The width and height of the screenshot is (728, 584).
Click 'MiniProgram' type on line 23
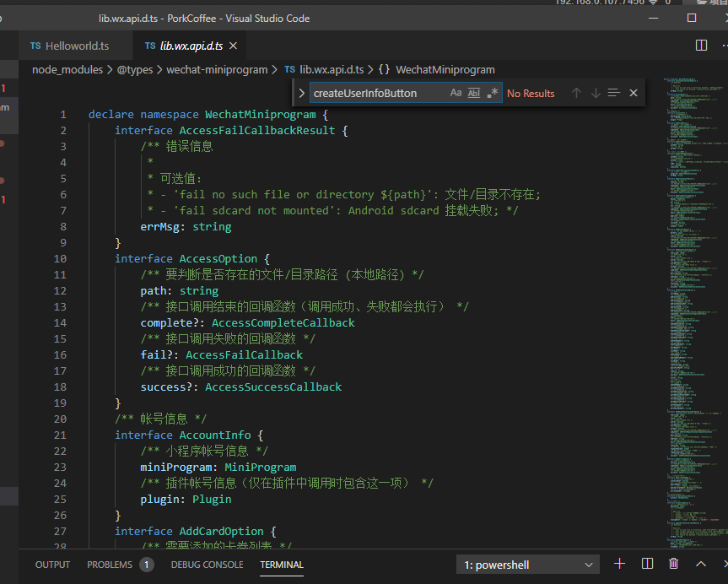point(261,468)
